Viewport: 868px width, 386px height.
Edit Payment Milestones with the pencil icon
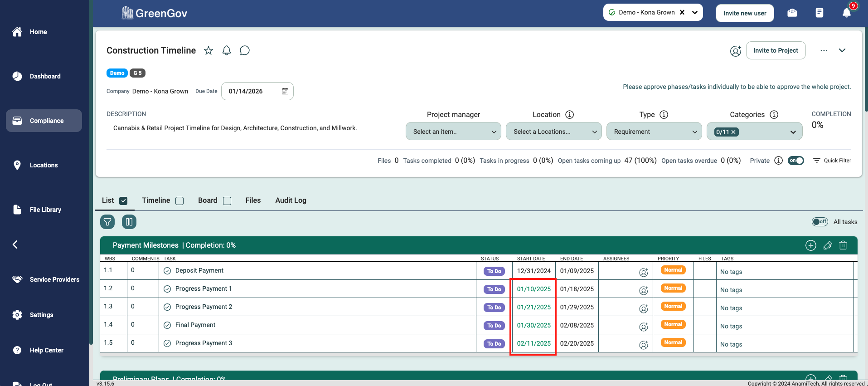pos(827,245)
